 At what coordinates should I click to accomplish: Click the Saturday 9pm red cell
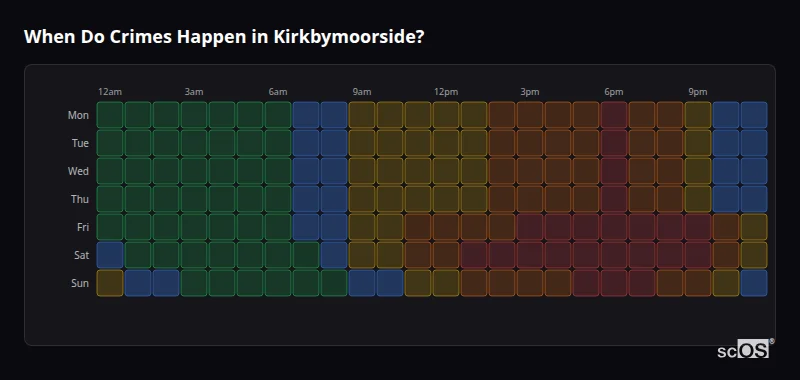coord(698,255)
